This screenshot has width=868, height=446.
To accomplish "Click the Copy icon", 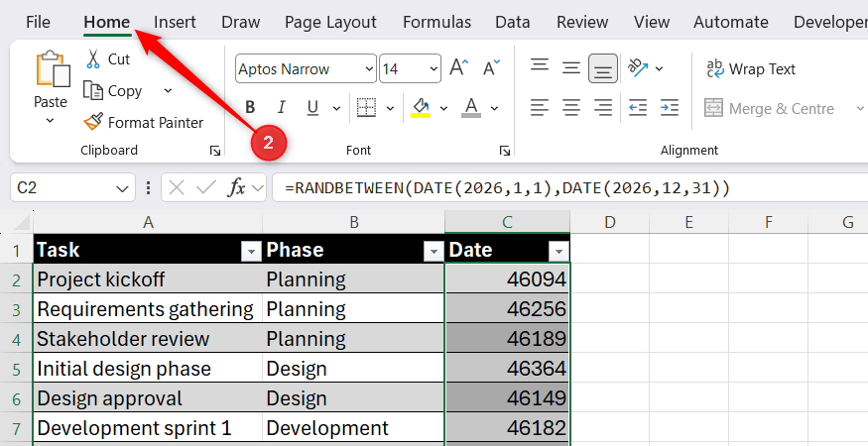I will pos(93,90).
